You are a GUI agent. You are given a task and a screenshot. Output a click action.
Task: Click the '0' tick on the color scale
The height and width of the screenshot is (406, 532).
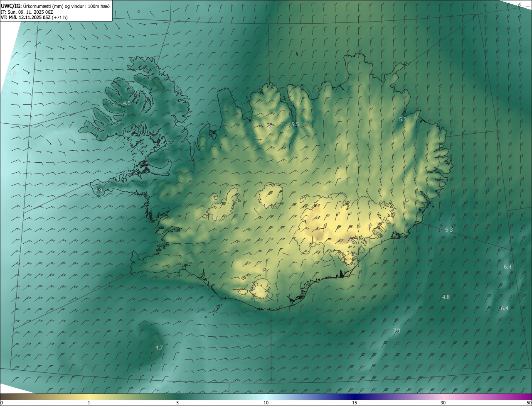(2, 403)
